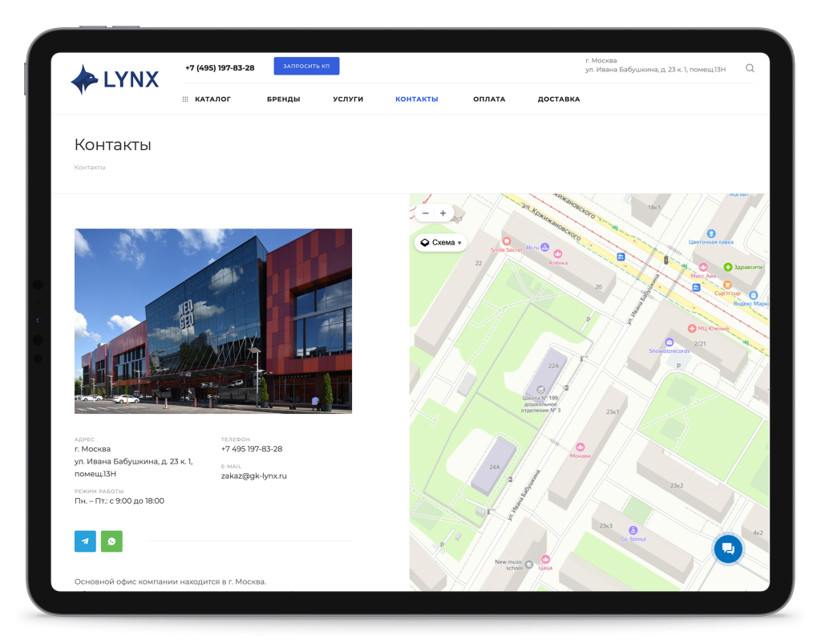Select the Cup'n'cup cafe marker
This screenshot has width=821, height=644.
pos(727,285)
